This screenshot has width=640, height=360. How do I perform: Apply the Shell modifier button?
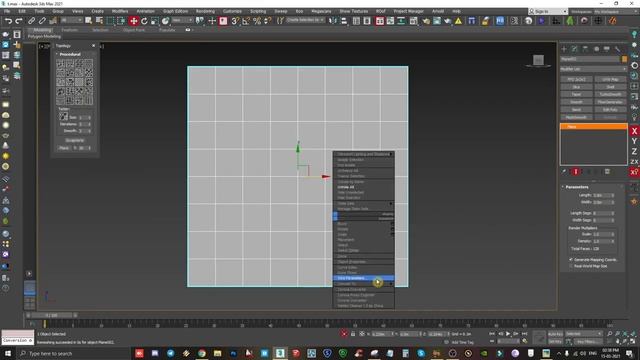(x=610, y=87)
